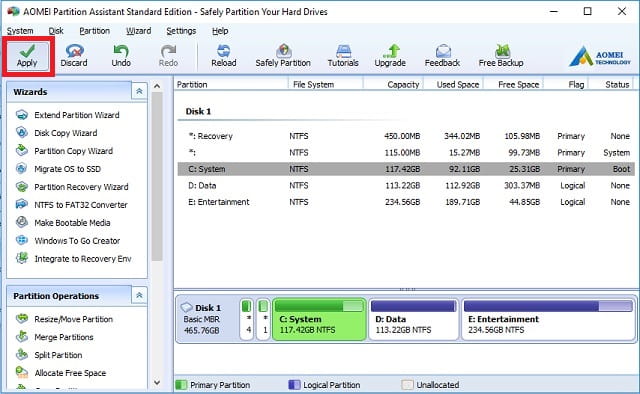
Task: Open the System menu
Action: pyautogui.click(x=20, y=31)
